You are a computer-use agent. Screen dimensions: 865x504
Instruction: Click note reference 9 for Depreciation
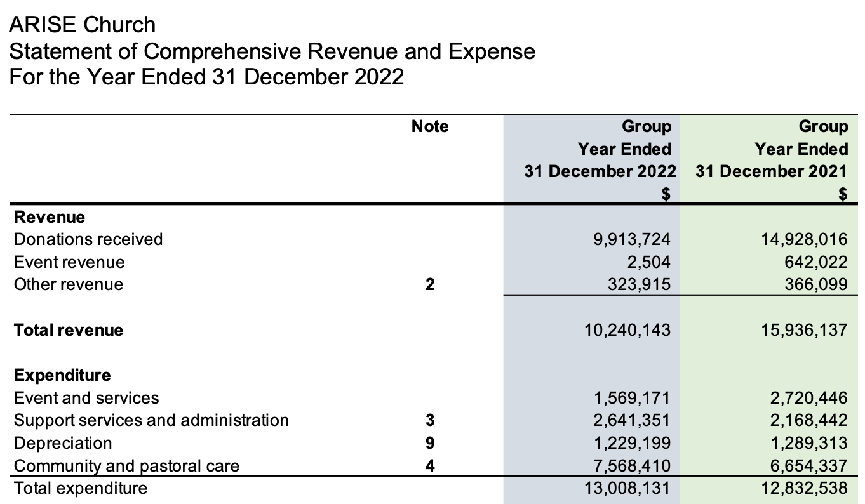tap(430, 443)
